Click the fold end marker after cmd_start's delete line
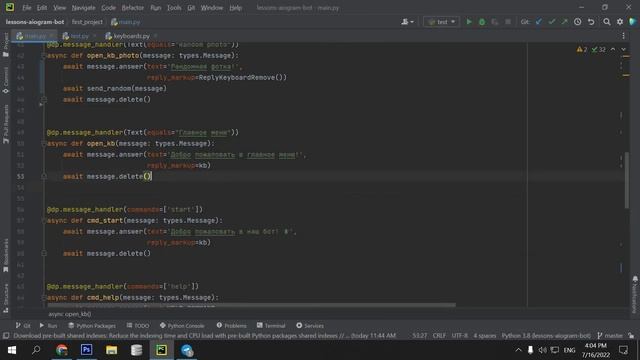Image resolution: width=640 pixels, height=360 pixels. [44, 253]
